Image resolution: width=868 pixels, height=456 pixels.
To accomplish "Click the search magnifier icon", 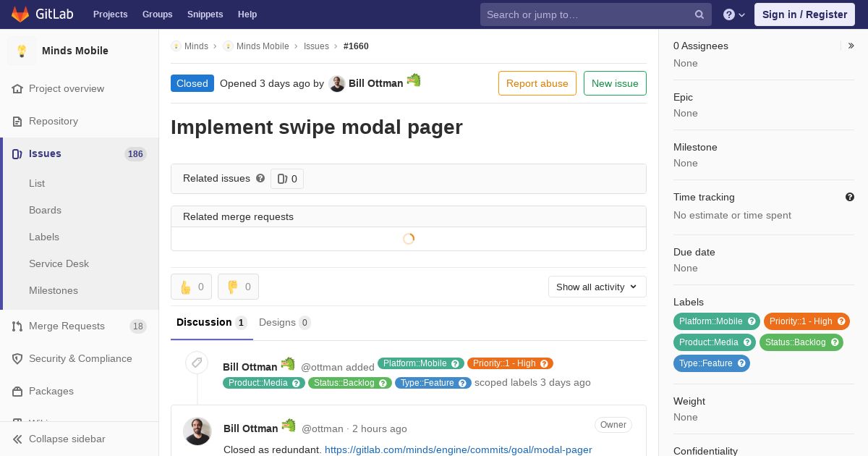I will [x=699, y=14].
